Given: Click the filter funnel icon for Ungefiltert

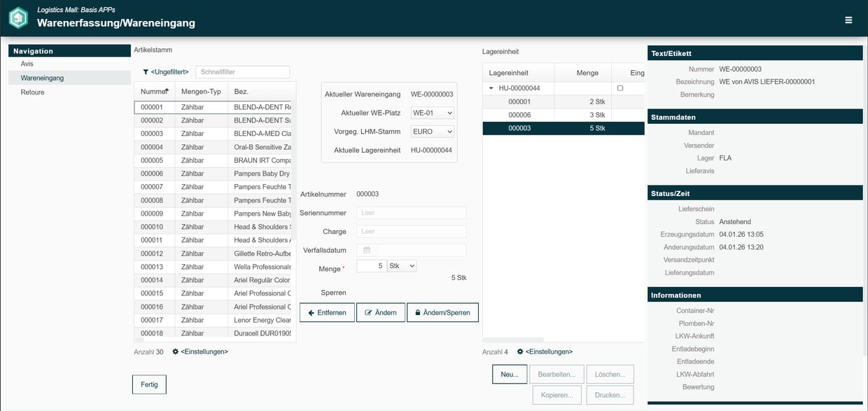Looking at the screenshot, I should coord(146,72).
